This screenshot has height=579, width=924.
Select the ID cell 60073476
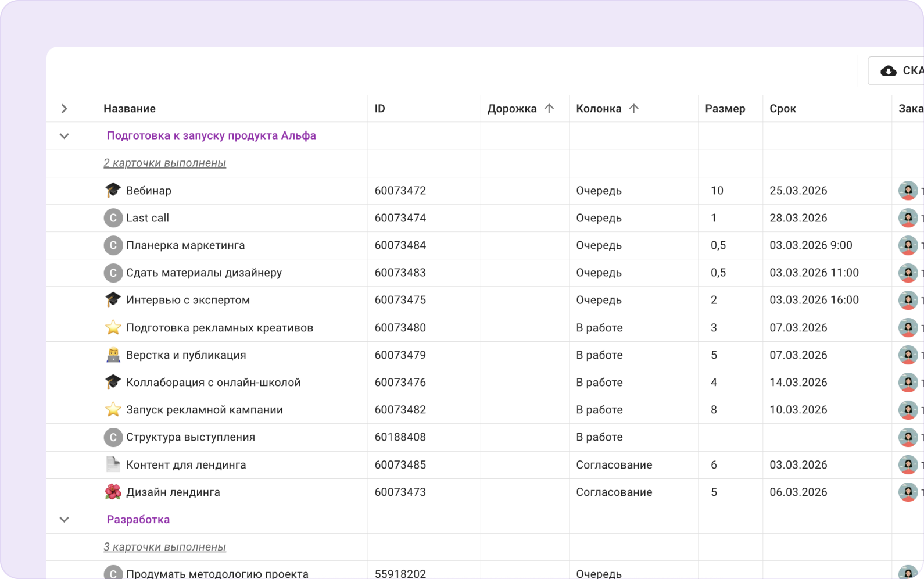point(400,383)
